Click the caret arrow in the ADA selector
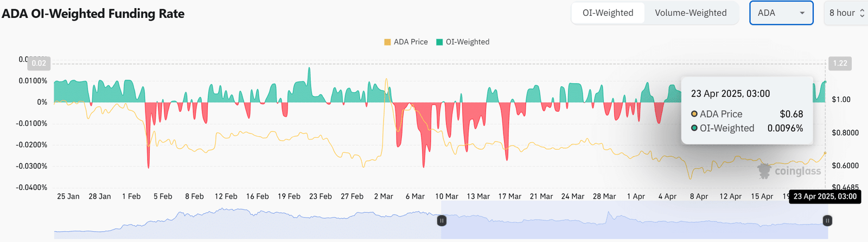Screen dimensions: 868x242 pos(802,13)
